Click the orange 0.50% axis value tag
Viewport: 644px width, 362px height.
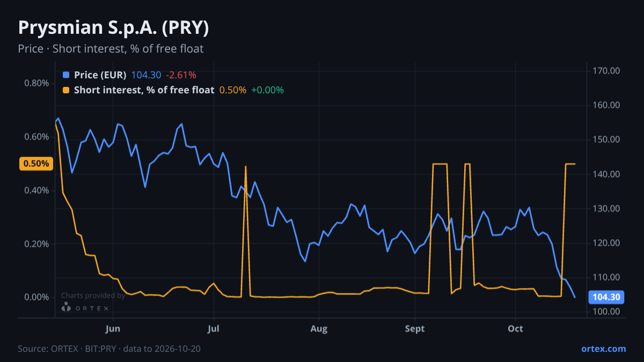[x=36, y=164]
